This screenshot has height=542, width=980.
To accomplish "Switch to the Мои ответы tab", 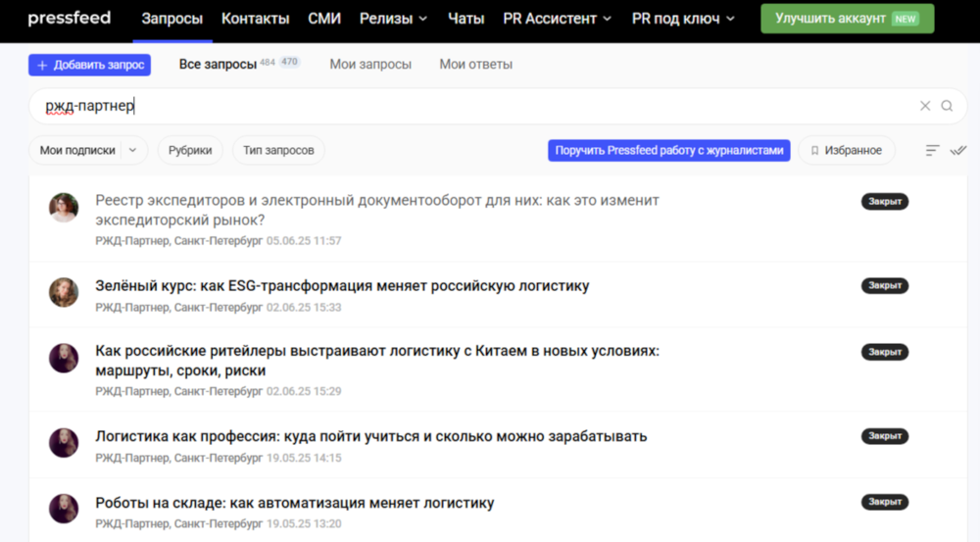I will pos(475,65).
